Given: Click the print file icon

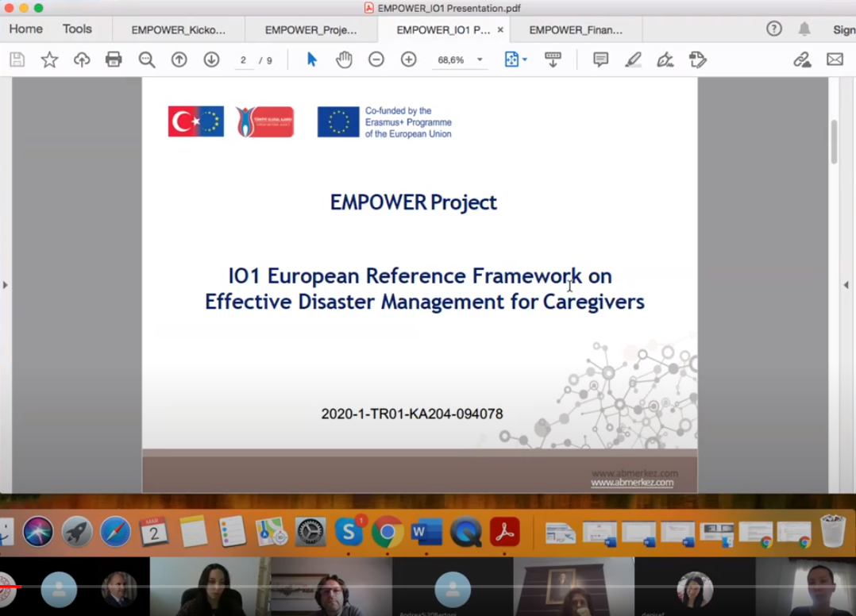Looking at the screenshot, I should [x=114, y=60].
